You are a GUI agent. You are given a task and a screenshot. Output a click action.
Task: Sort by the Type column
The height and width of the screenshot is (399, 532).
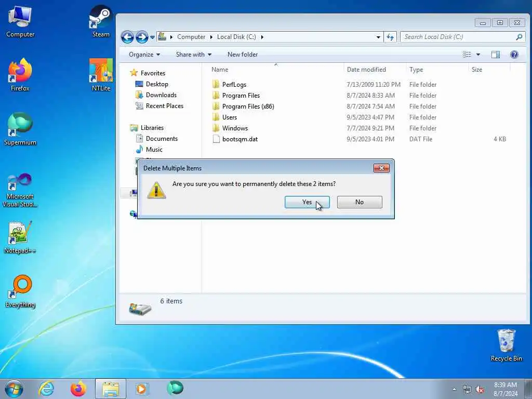tap(437, 70)
